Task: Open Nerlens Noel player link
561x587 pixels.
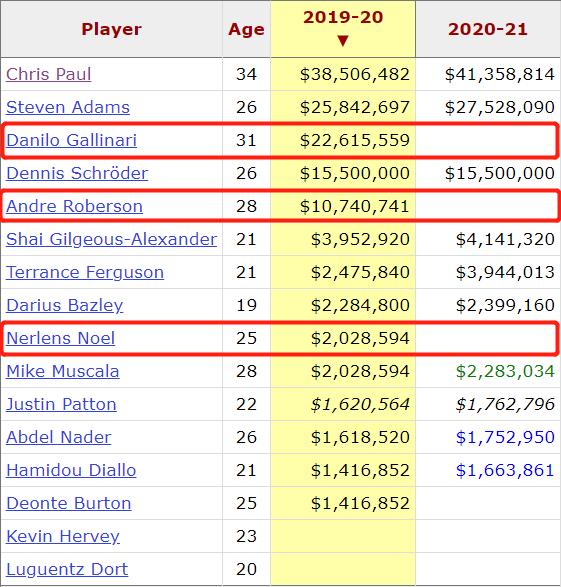Action: pos(61,338)
